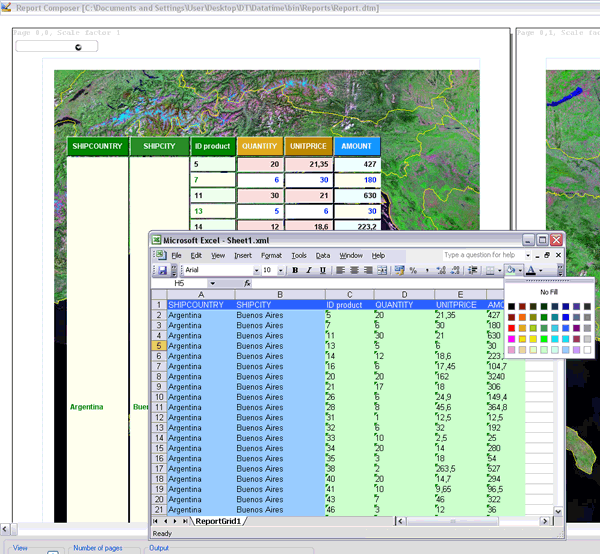Viewport: 600px width, 554px height.
Task: Pick the bright green swatch in fill palette
Action: click(x=544, y=339)
